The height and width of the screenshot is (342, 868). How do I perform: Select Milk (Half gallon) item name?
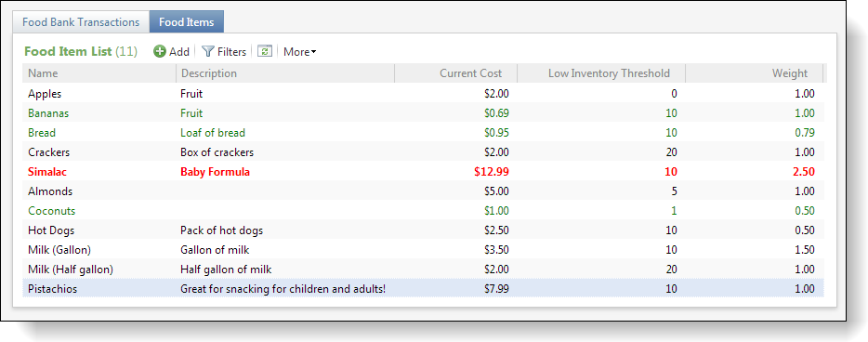71,270
